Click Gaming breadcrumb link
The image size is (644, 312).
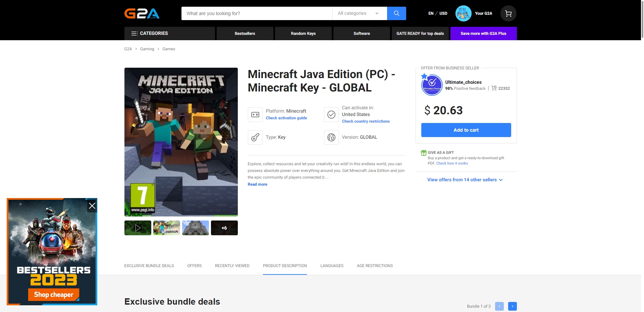(x=147, y=49)
